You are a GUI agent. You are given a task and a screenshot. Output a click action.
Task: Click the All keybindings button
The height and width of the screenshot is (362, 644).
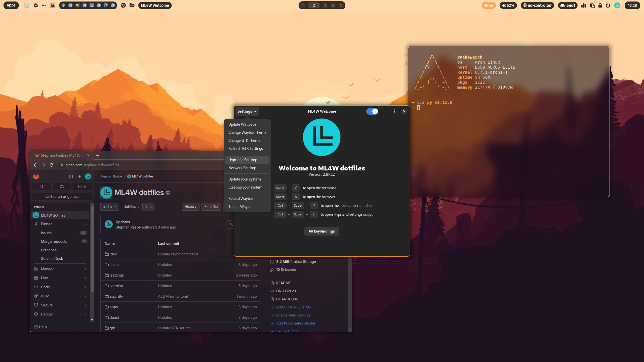pos(321,231)
